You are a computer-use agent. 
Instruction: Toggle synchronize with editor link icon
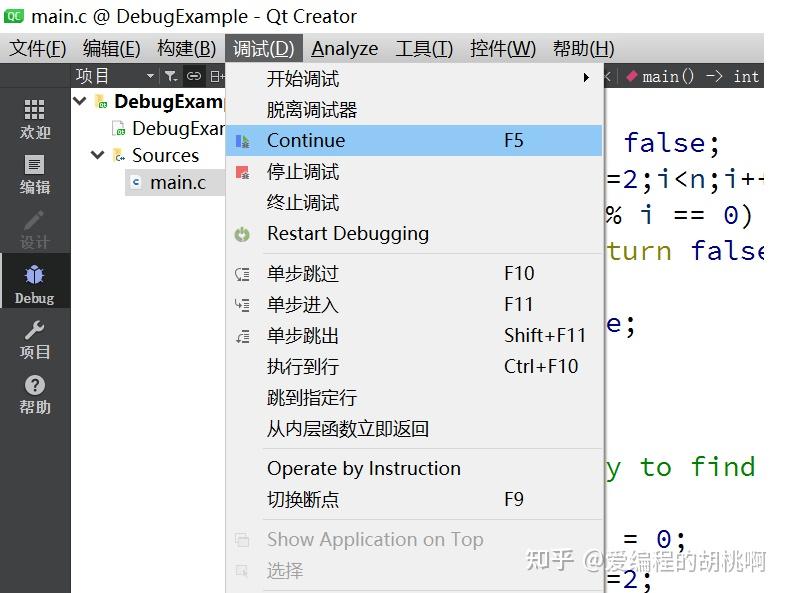click(193, 76)
